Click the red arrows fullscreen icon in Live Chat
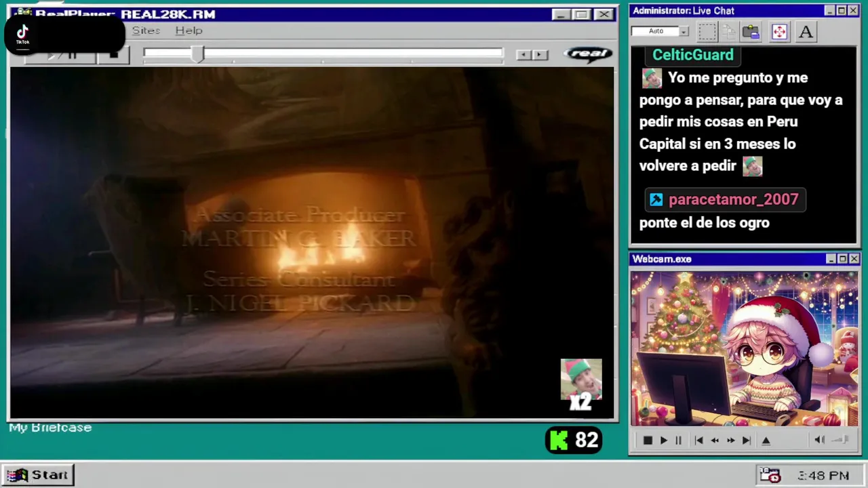This screenshot has height=488, width=868. click(779, 32)
